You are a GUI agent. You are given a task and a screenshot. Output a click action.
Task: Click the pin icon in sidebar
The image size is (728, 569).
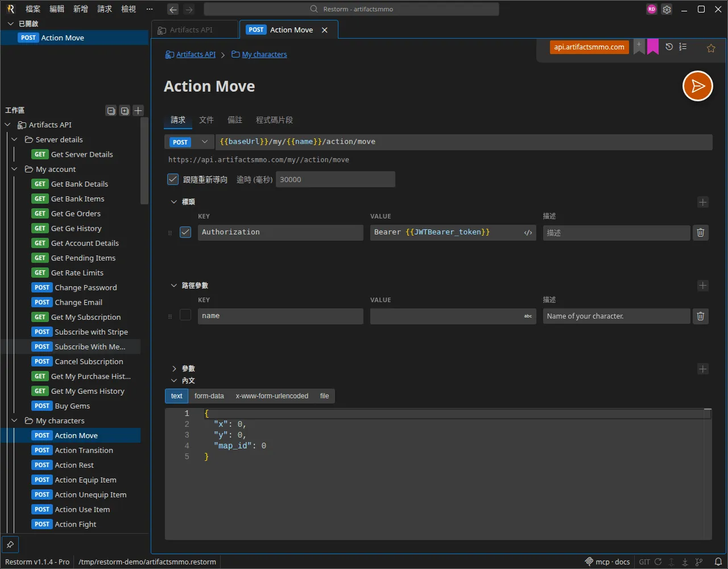click(10, 545)
